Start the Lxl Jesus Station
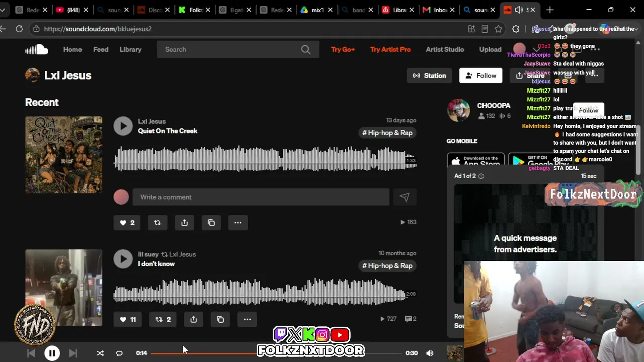This screenshot has height=362, width=644. (x=429, y=76)
